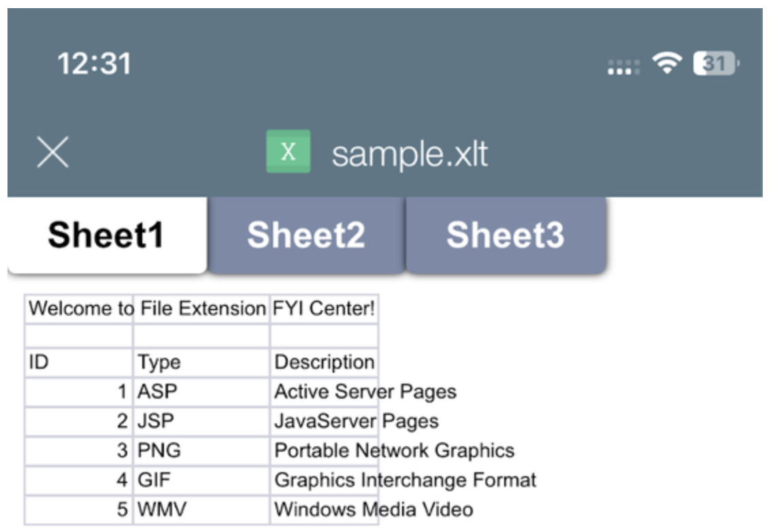773x532 pixels.
Task: Switch to the Sheet1 tab
Action: click(106, 235)
